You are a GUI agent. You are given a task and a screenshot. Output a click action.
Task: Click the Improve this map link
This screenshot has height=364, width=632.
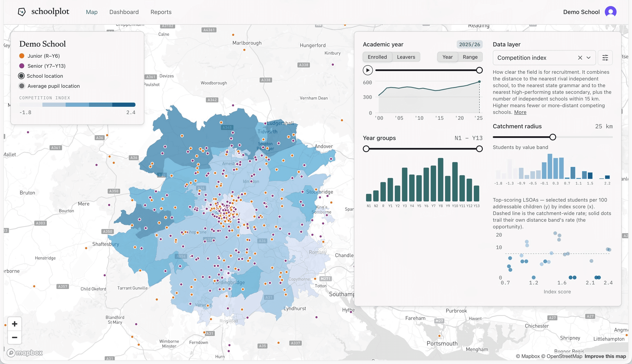coord(605,356)
